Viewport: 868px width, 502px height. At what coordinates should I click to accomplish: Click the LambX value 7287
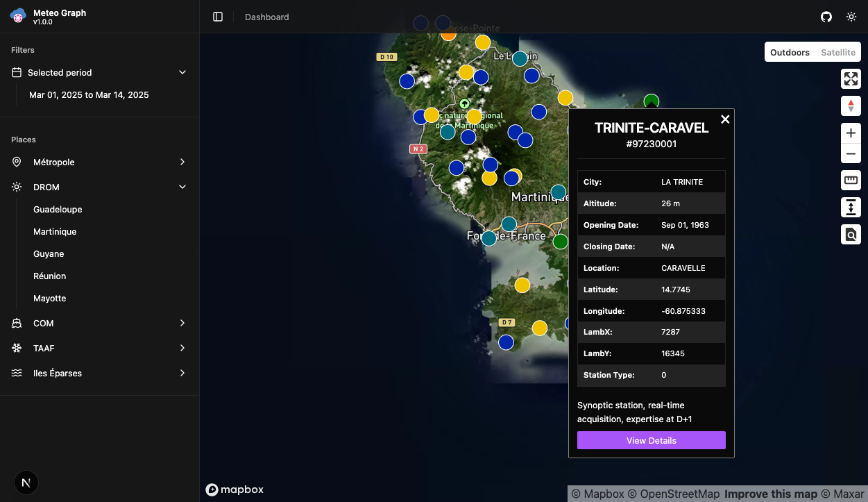coord(671,333)
